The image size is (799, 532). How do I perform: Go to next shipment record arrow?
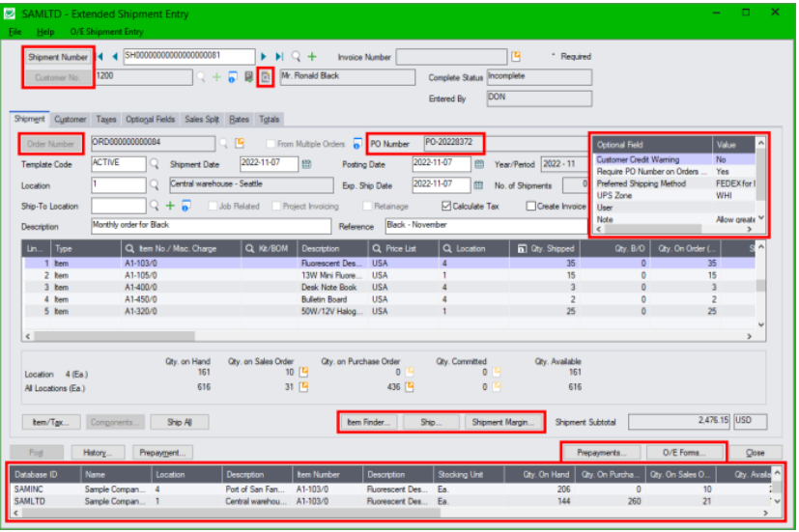(x=264, y=57)
